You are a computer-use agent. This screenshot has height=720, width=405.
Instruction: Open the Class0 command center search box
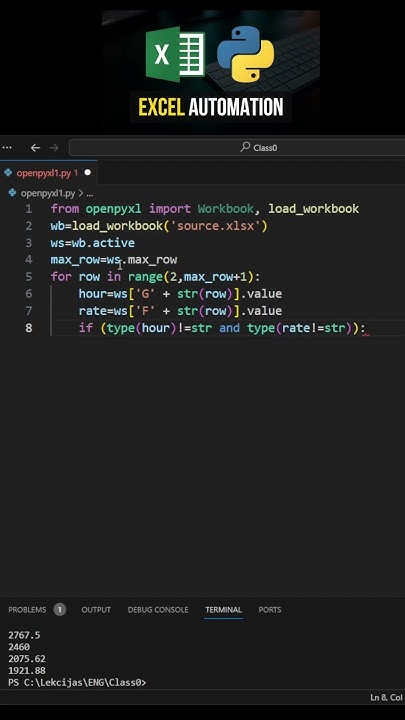(x=237, y=147)
